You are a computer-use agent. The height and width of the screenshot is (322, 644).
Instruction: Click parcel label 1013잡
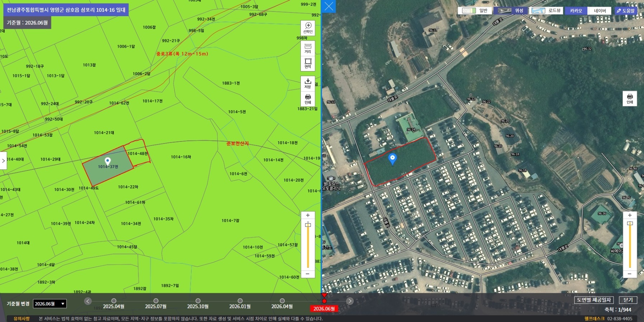point(89,65)
